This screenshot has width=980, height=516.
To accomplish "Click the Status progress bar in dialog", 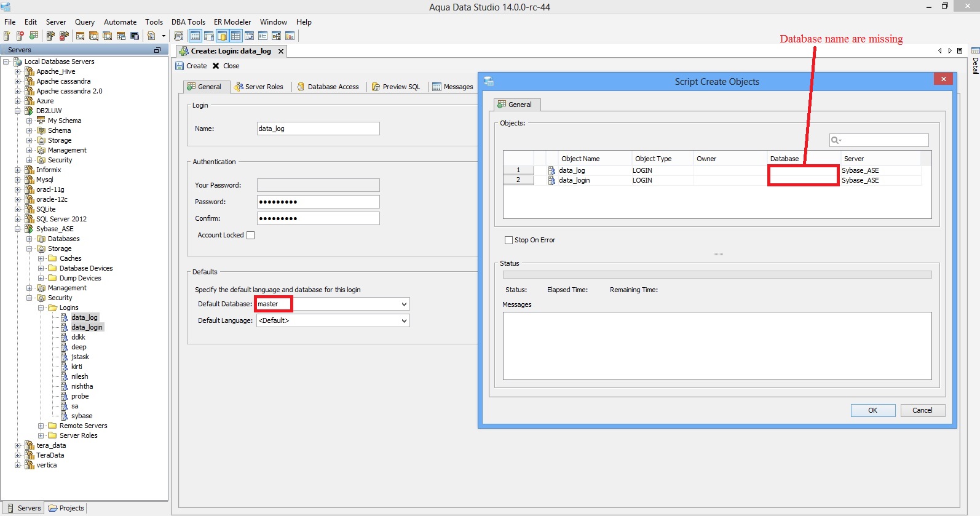I will (717, 274).
